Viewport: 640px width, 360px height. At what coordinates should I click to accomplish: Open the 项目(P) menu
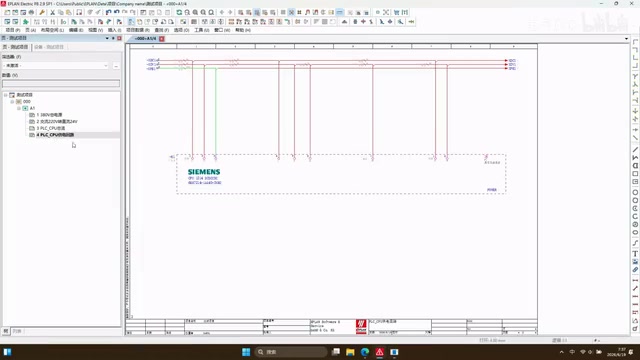(x=13, y=30)
